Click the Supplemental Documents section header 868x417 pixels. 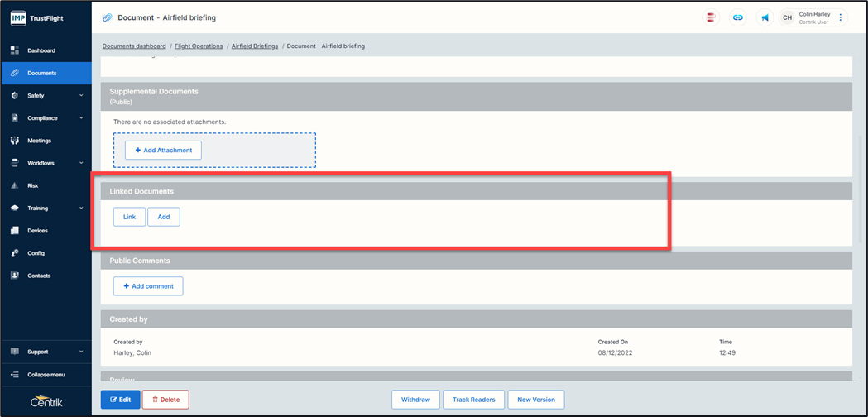[476, 96]
